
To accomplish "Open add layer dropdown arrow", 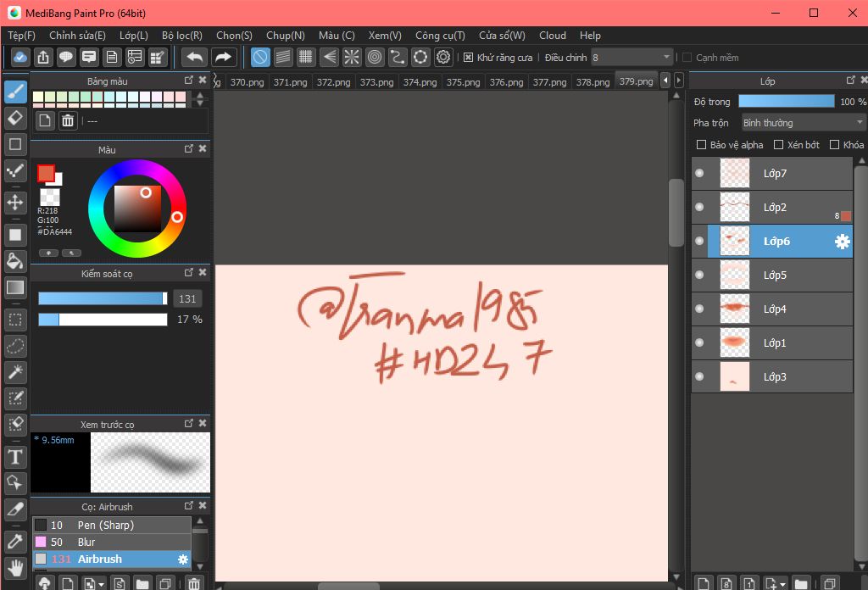I will point(782,584).
